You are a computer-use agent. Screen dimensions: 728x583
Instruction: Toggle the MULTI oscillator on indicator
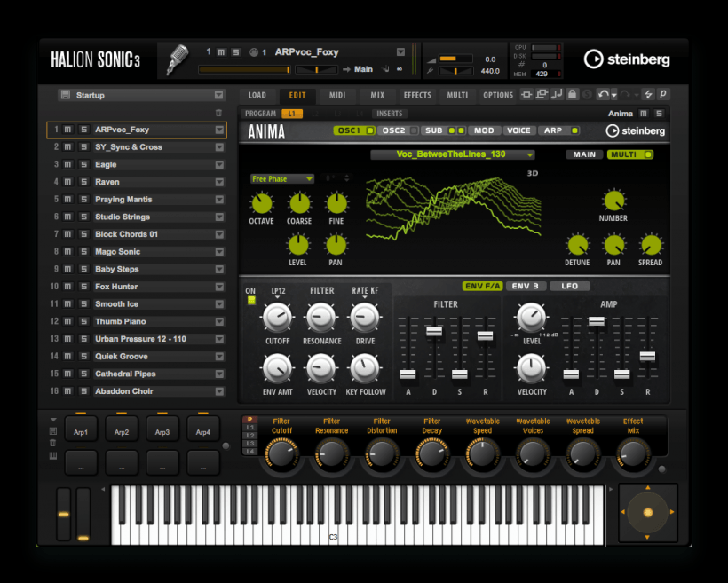click(x=648, y=154)
